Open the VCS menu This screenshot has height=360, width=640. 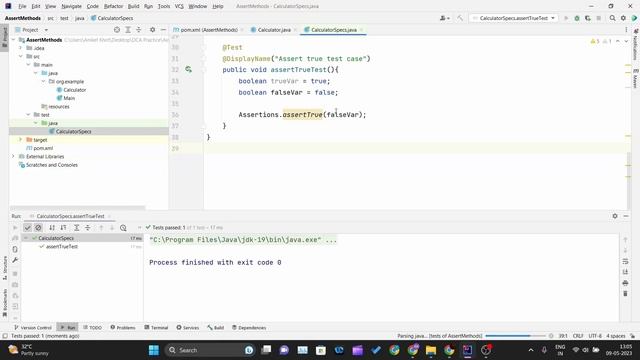coord(179,6)
